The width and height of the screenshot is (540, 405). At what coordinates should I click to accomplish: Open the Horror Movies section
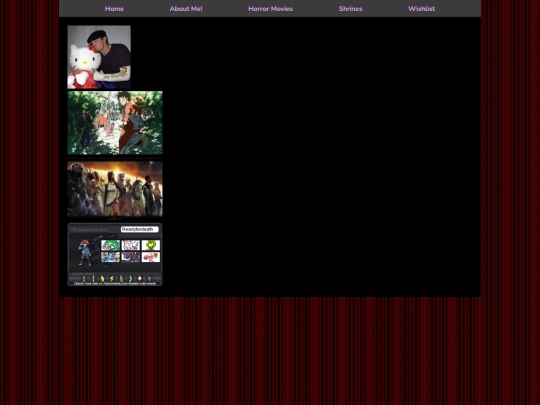[x=270, y=9]
